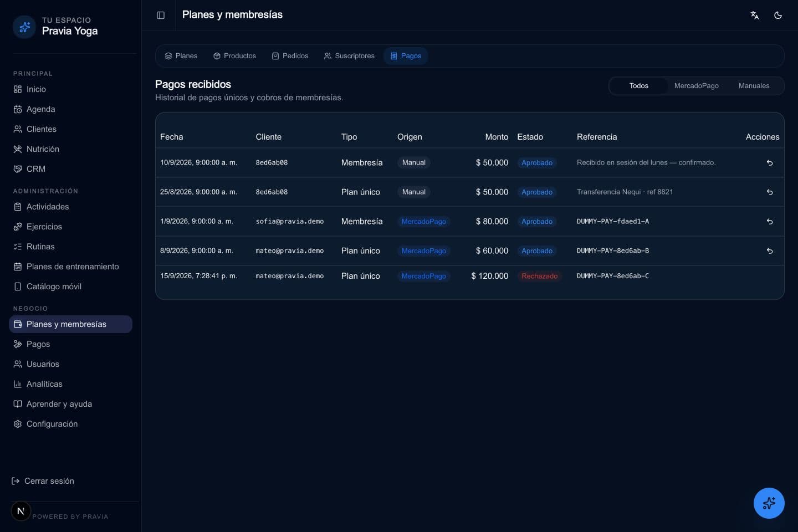
Task: Revert the Transferencia Nequi payment row
Action: tap(770, 192)
